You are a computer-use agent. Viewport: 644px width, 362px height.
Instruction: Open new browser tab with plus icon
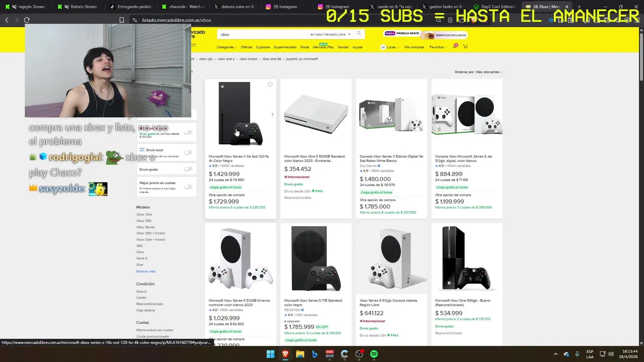[x=579, y=7]
